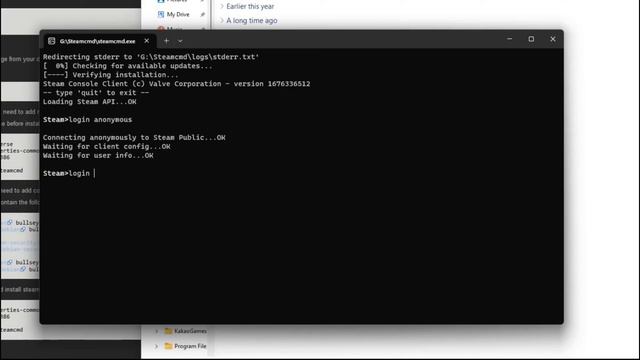The height and width of the screenshot is (360, 640).
Task: Open a new terminal tab
Action: [166, 41]
